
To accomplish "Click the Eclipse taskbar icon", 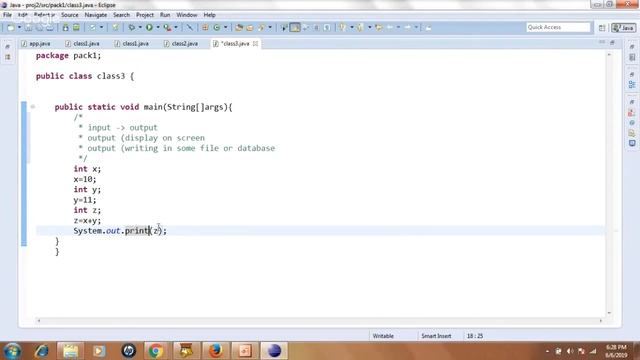I will (274, 351).
